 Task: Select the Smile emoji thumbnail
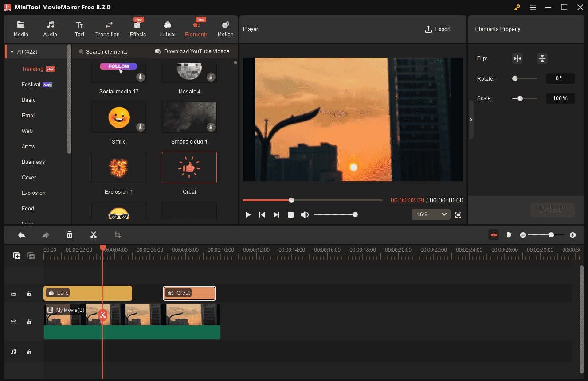pyautogui.click(x=119, y=117)
